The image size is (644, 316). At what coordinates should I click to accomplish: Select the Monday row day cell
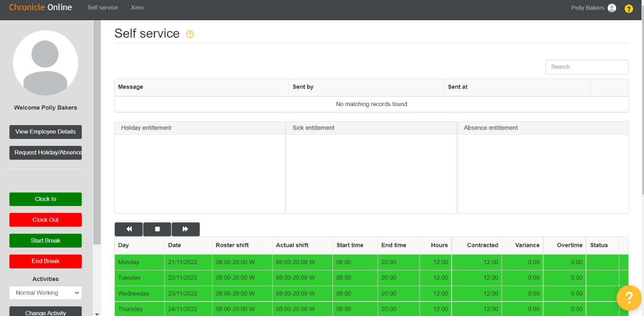(140, 262)
